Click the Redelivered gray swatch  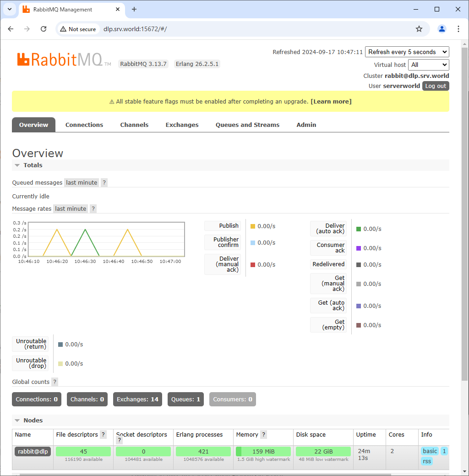tap(359, 265)
